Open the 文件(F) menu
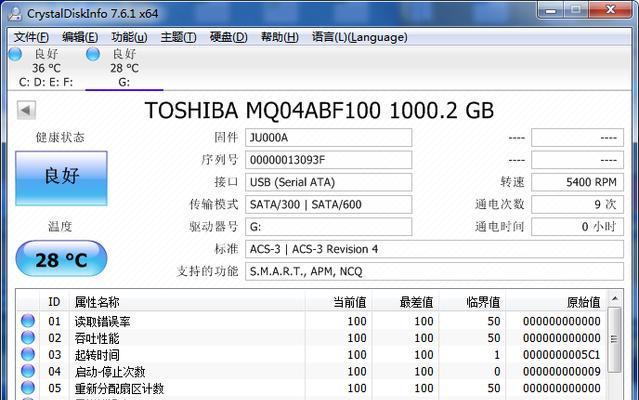The height and width of the screenshot is (400, 639). point(31,37)
